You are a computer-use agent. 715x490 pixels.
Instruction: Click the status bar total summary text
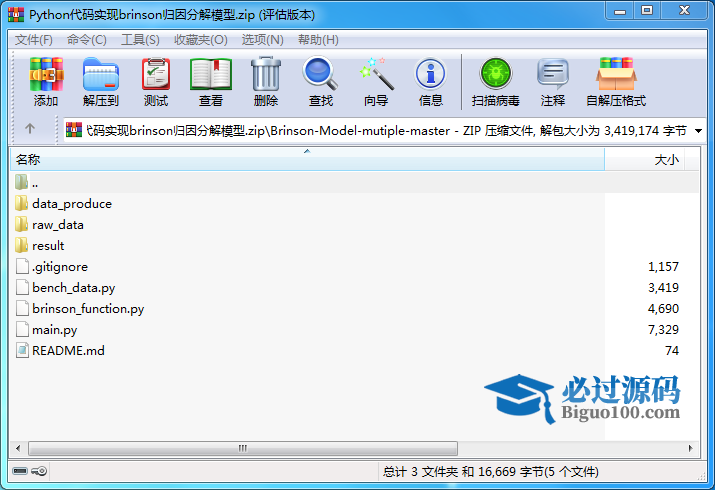point(491,471)
